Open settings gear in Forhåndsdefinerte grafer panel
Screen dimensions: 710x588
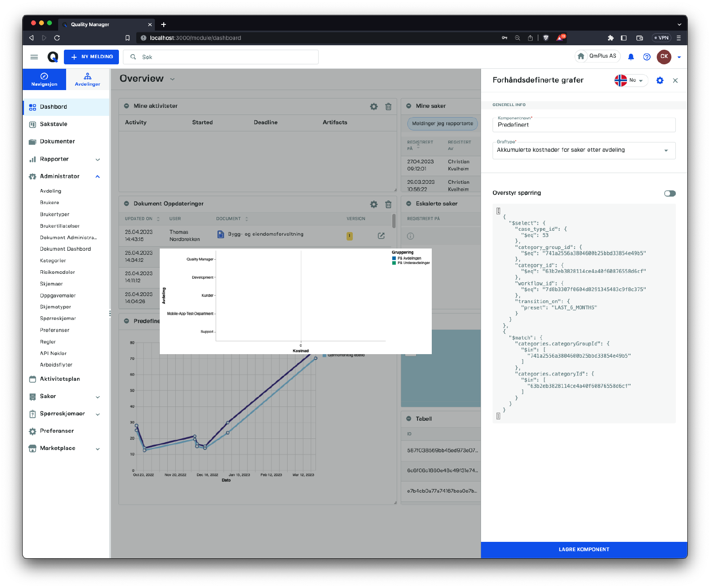[660, 80]
